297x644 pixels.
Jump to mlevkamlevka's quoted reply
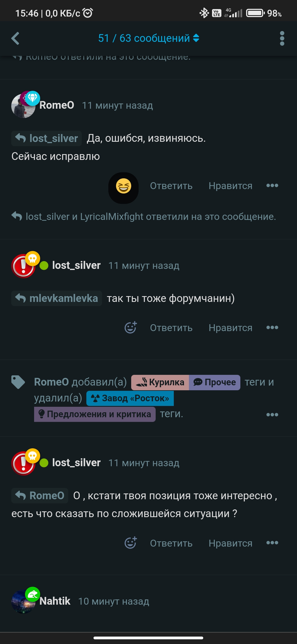pyautogui.click(x=57, y=298)
